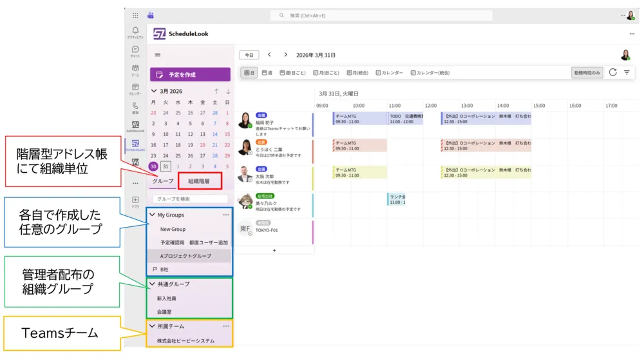Click 美々乃ルク's avatar
This screenshot has height=363, width=644.
click(x=245, y=201)
